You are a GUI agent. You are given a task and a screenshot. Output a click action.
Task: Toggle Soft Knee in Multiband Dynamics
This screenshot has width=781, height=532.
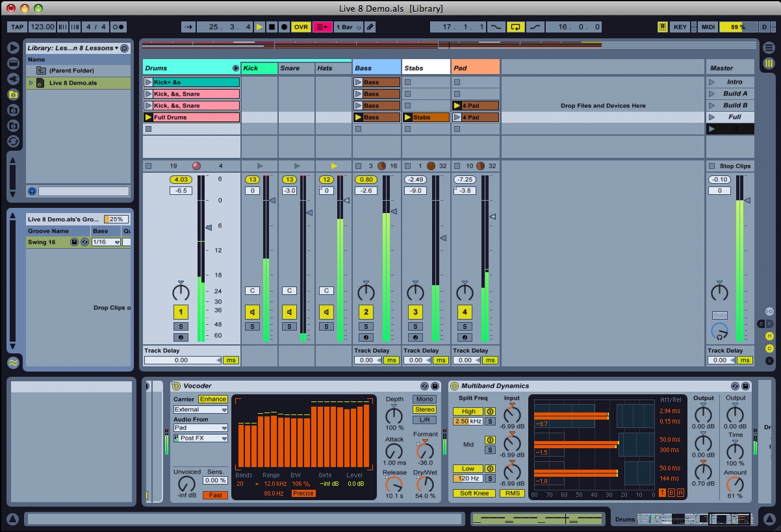[x=474, y=493]
